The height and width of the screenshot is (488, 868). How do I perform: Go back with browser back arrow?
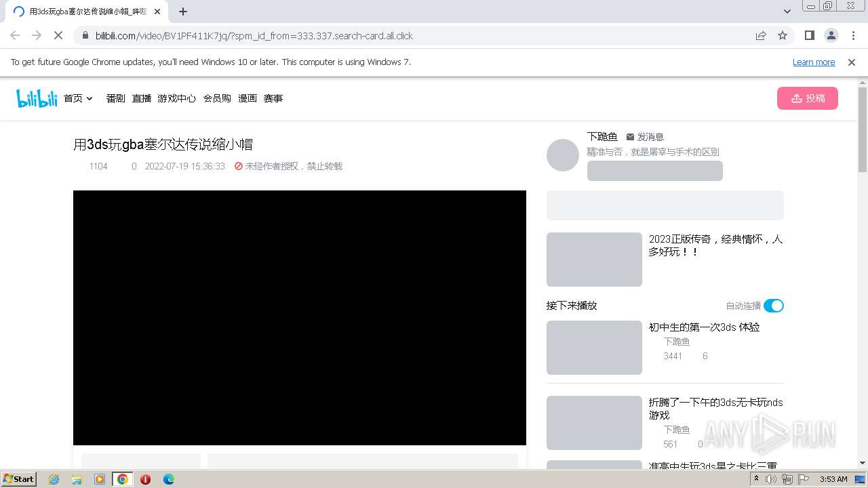[15, 35]
